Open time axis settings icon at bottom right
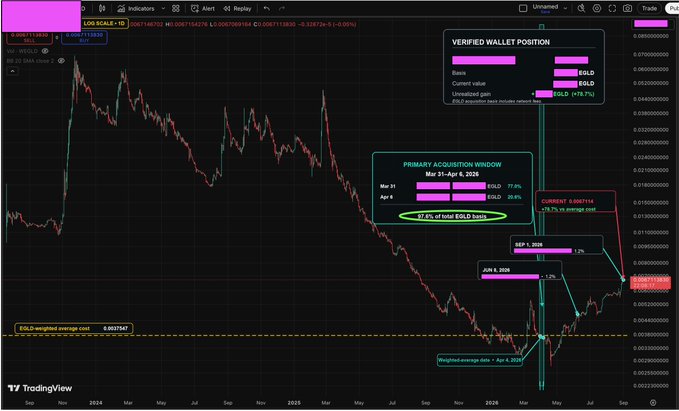This screenshot has width=679, height=411. point(653,402)
